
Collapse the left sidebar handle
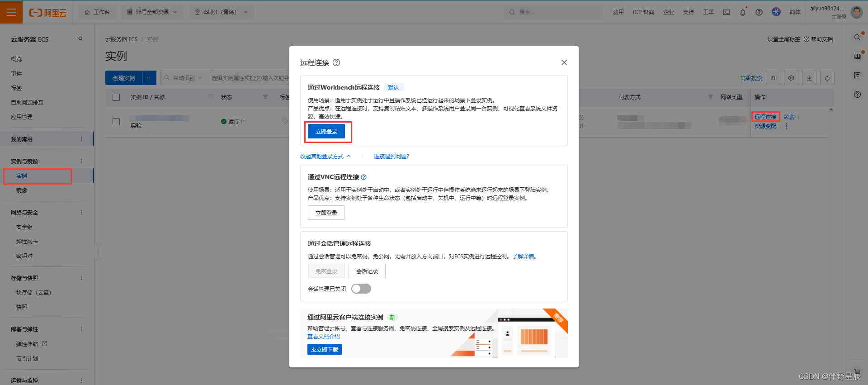point(98,251)
